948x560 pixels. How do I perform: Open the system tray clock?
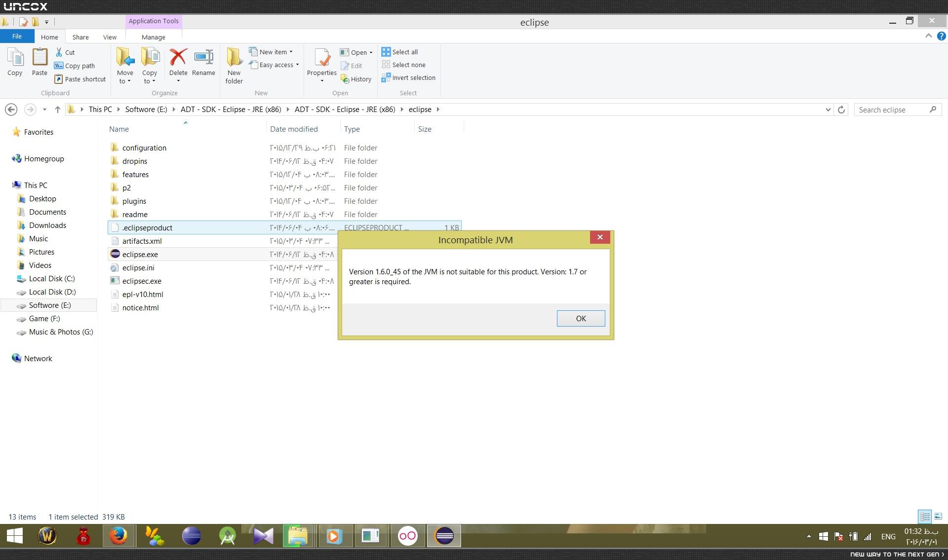921,536
